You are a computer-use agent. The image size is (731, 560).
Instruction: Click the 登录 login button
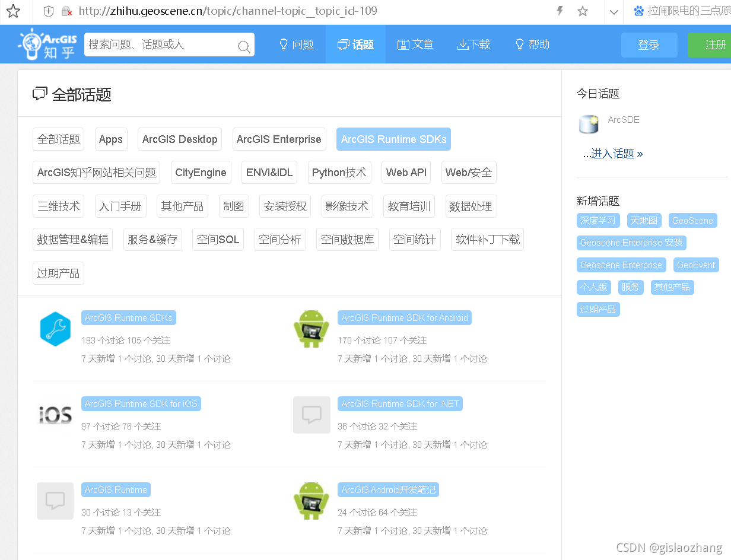pyautogui.click(x=649, y=45)
